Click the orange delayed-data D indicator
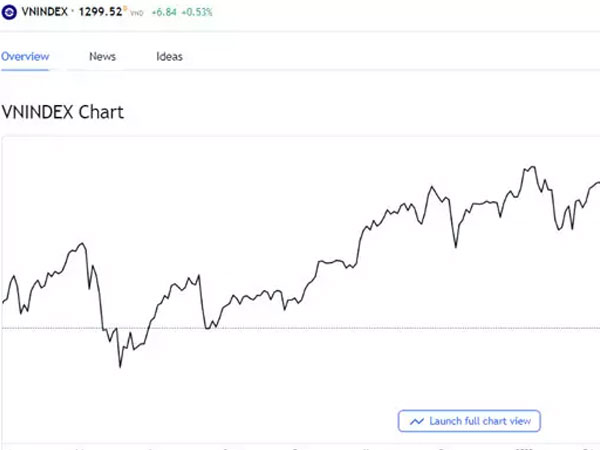This screenshot has width=600, height=450. coord(125,8)
